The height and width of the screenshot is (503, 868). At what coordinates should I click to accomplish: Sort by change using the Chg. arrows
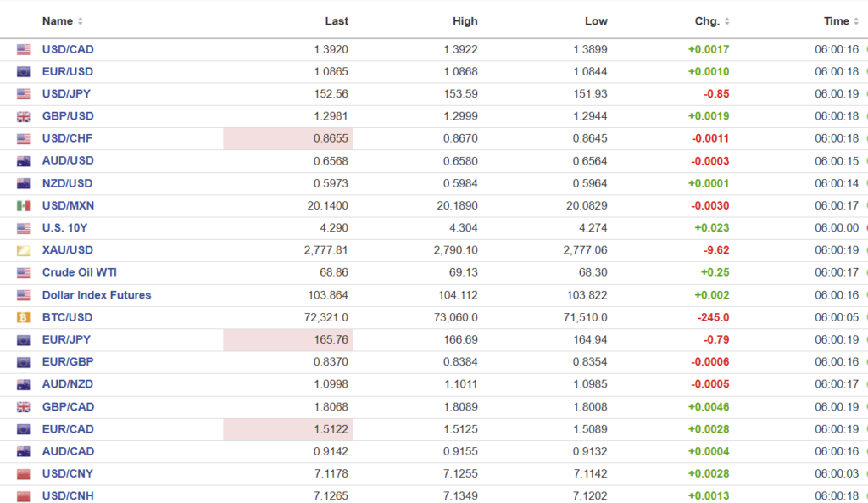[x=726, y=21]
